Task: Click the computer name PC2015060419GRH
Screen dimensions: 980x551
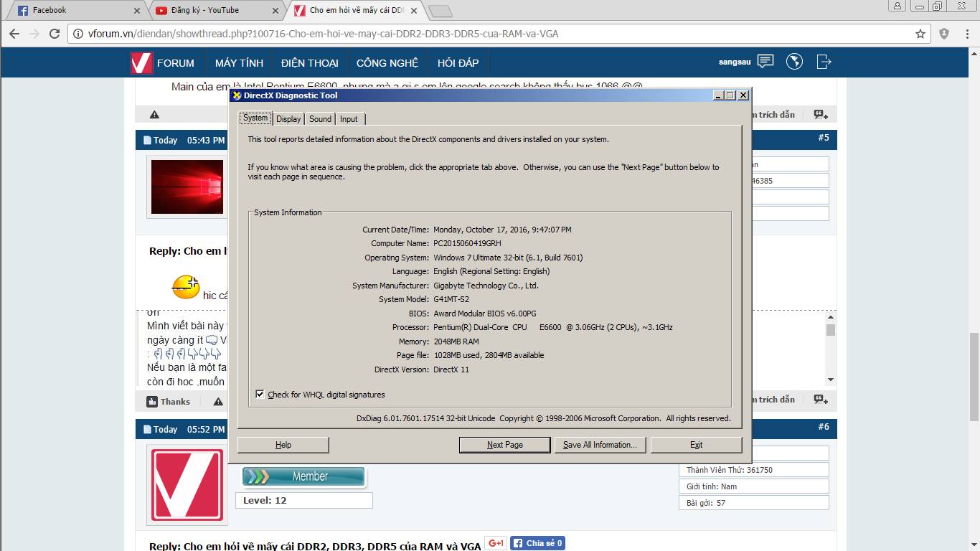Action: point(467,244)
